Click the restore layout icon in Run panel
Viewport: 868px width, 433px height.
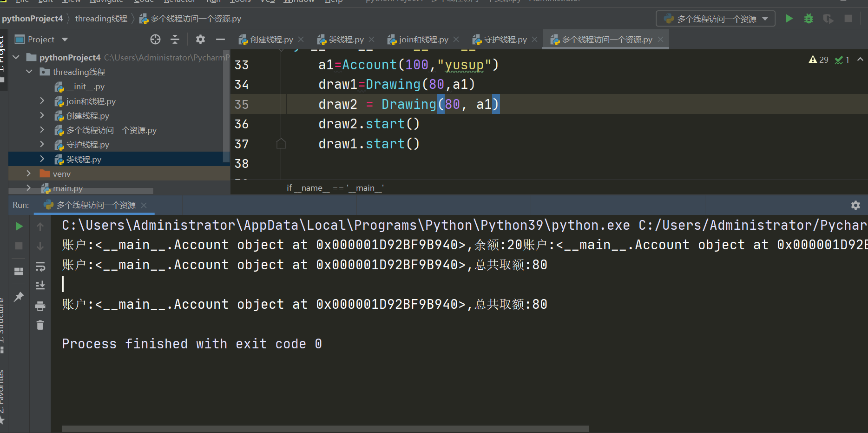(x=19, y=271)
